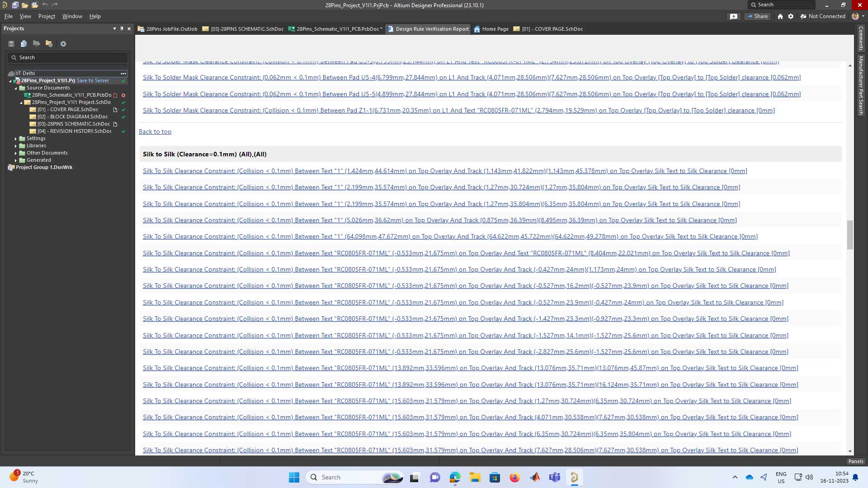Open the Project menu
Image resolution: width=868 pixels, height=488 pixels.
[x=47, y=16]
